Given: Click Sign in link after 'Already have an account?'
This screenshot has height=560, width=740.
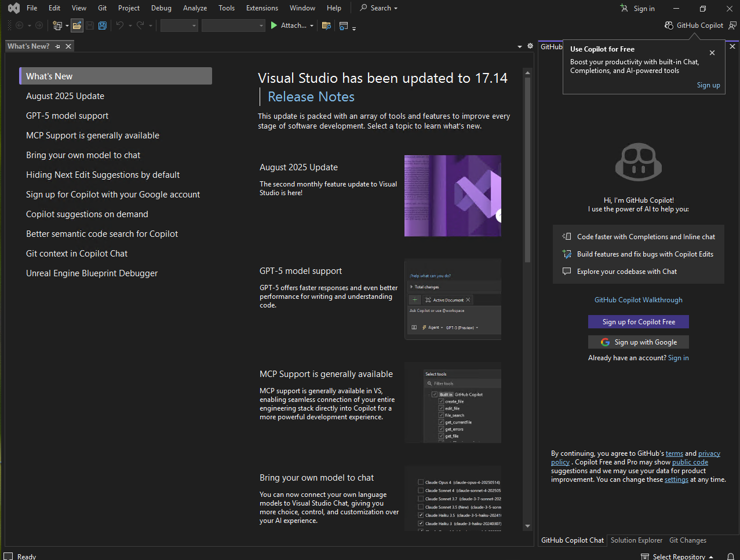Looking at the screenshot, I should [x=679, y=358].
